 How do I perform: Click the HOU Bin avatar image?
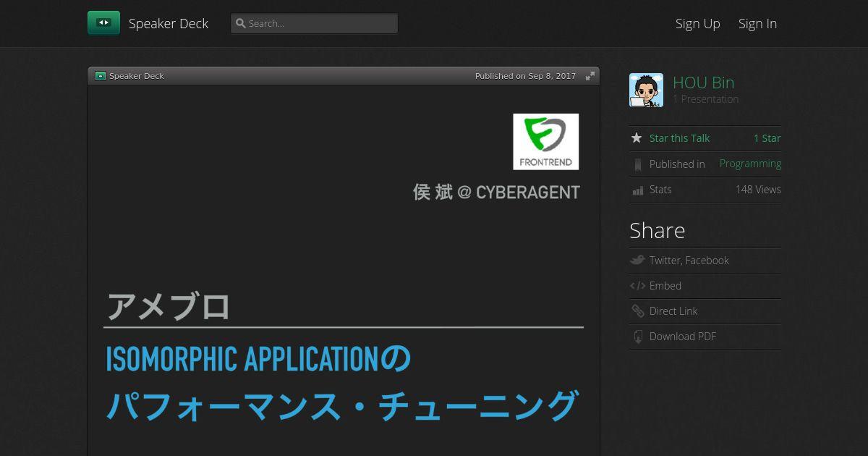[x=646, y=90]
